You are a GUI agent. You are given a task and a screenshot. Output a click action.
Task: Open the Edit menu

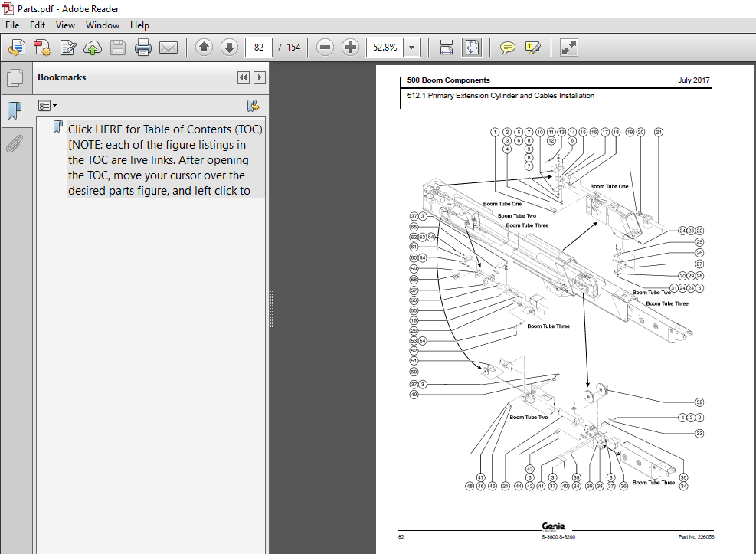[x=38, y=25]
